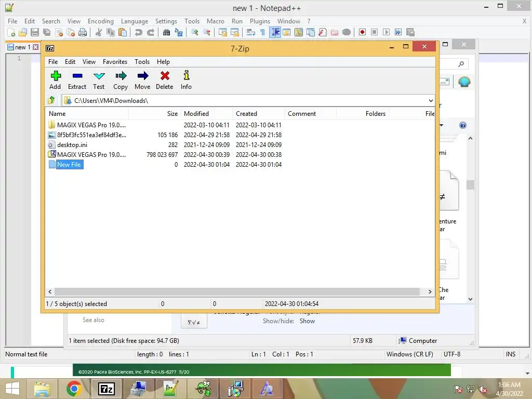Click the Folders column header
Viewport: 532px width, 399px height.
(362, 114)
